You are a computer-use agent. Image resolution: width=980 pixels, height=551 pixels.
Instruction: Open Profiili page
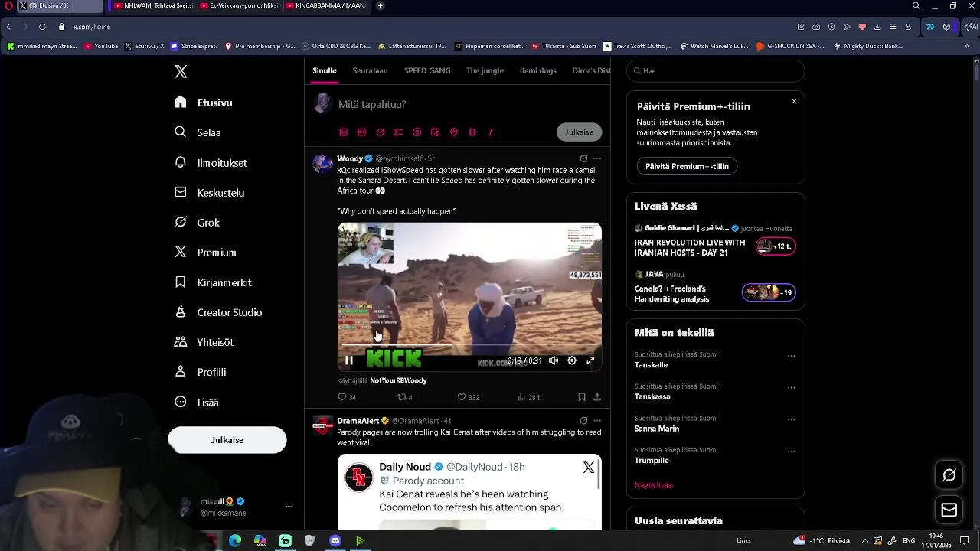[200, 372]
